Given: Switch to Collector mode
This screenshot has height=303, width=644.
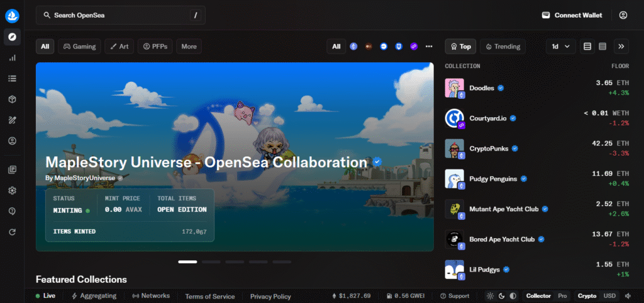Looking at the screenshot, I should tap(538, 296).
